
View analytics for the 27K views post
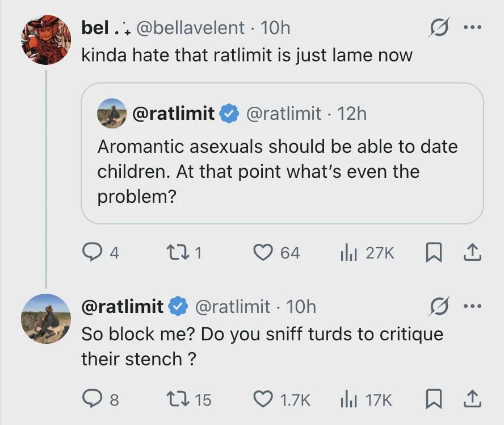(347, 252)
